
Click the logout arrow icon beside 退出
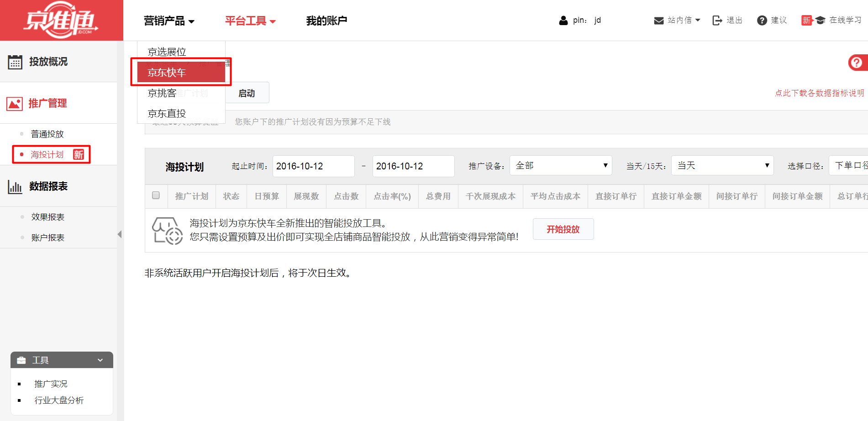point(717,21)
